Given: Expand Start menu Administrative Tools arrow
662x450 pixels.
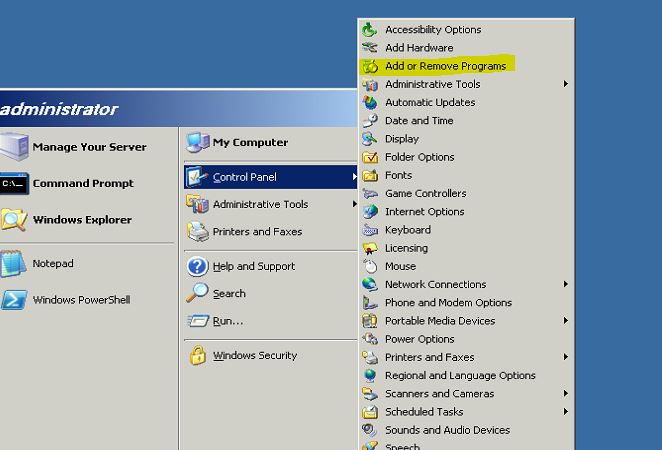Looking at the screenshot, I should pyautogui.click(x=355, y=204).
